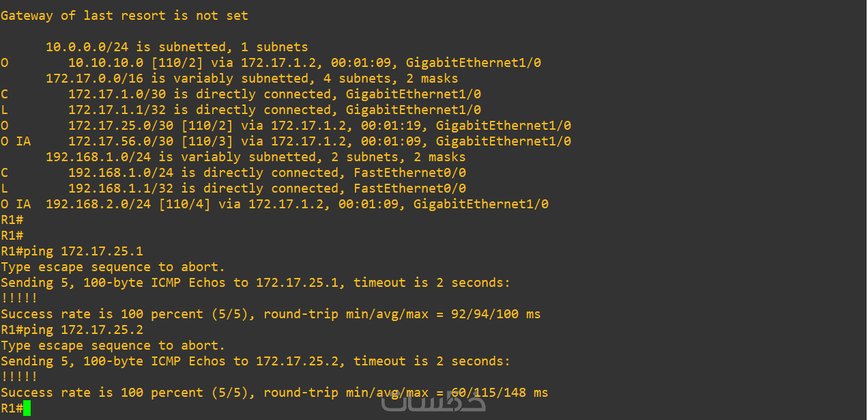
Task: Click the '172.17.0.0/16 is variably subnetted' header
Action: 251,79
